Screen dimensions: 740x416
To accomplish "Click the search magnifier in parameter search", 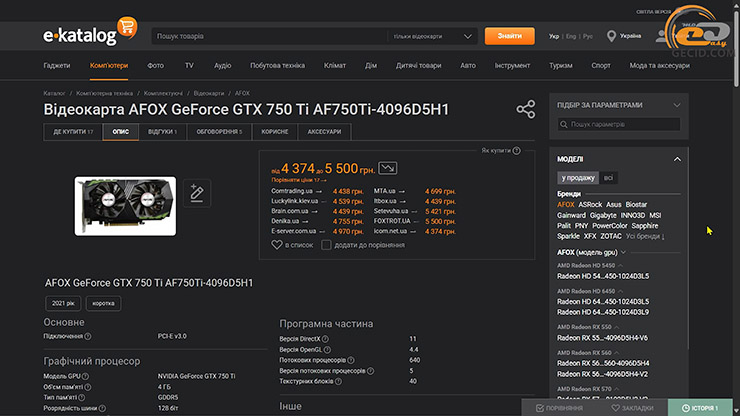I will pyautogui.click(x=563, y=125).
